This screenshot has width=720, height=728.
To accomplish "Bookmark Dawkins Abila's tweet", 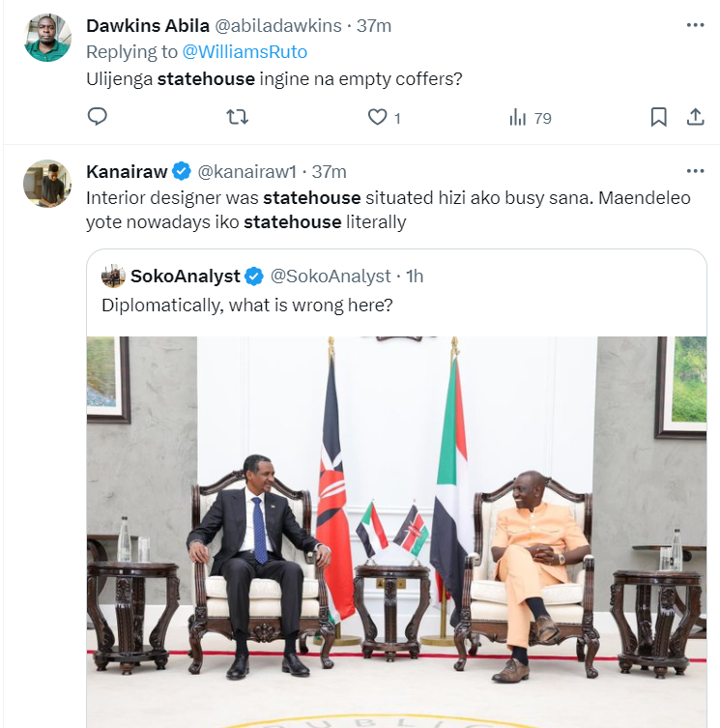I will coord(658,117).
